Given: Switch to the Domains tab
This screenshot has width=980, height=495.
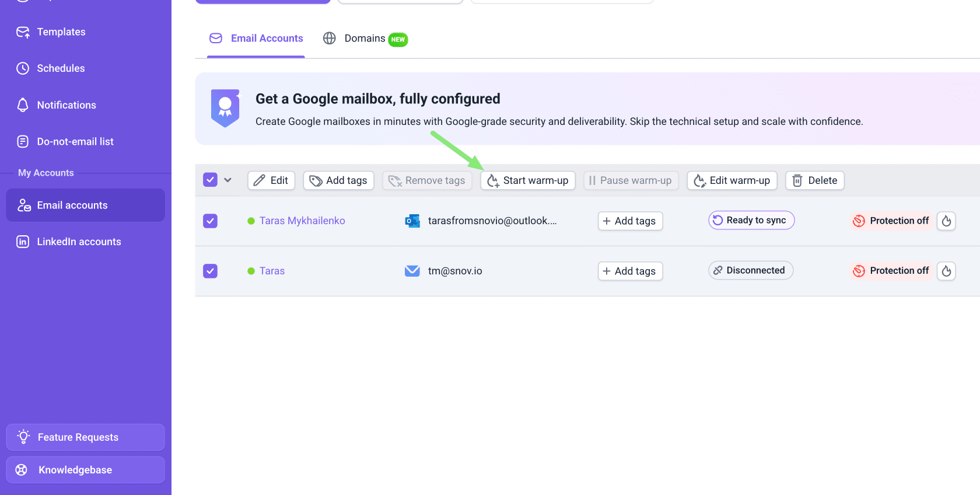Looking at the screenshot, I should tap(365, 39).
